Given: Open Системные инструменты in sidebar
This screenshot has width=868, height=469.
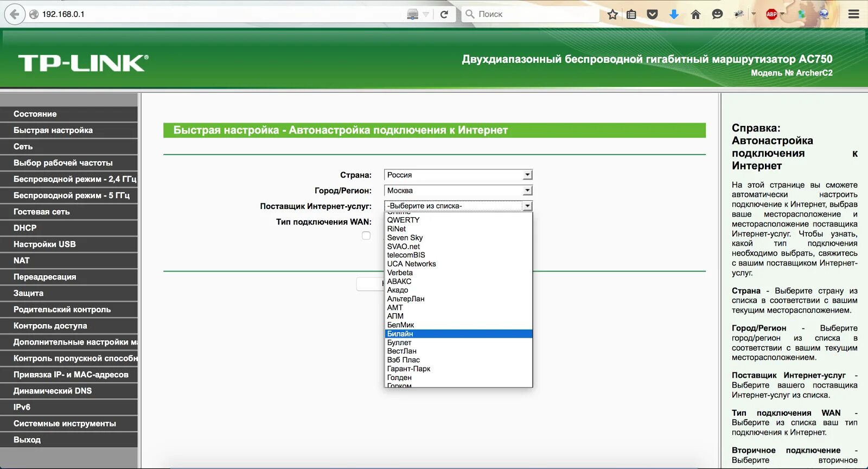Looking at the screenshot, I should [69, 423].
